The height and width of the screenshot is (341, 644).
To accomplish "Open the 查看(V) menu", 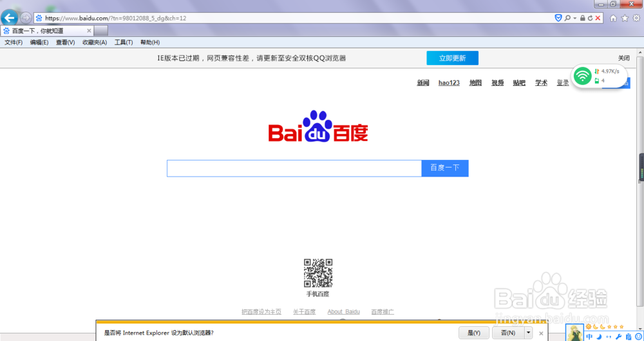I will point(65,43).
